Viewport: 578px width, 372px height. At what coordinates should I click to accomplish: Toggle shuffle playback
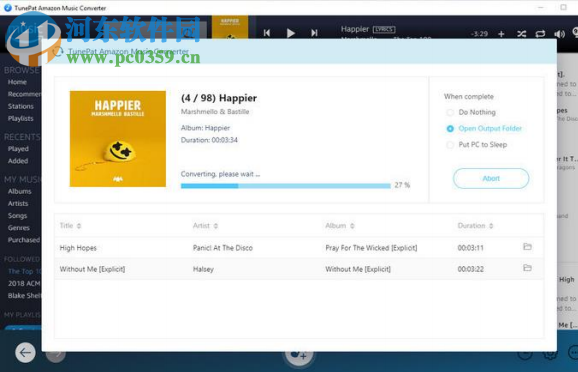(x=521, y=34)
